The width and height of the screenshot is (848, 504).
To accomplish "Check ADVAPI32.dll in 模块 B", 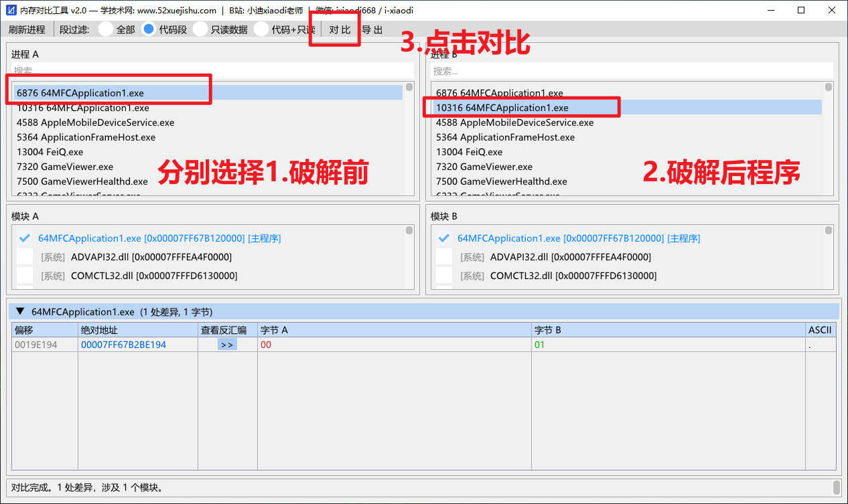I will (444, 256).
